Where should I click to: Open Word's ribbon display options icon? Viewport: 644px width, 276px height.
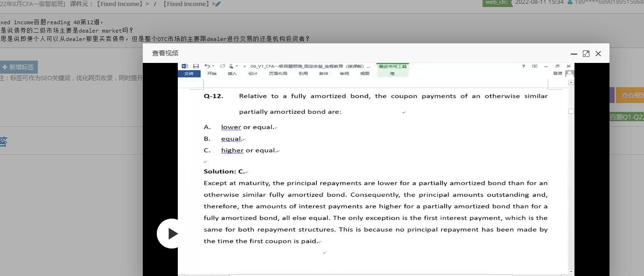pyautogui.click(x=535, y=66)
